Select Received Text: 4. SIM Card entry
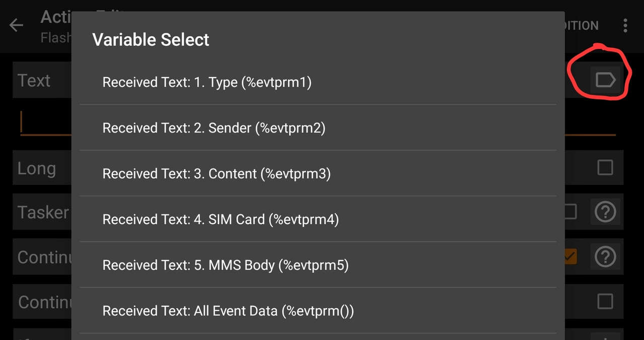The width and height of the screenshot is (644, 340). pos(220,220)
